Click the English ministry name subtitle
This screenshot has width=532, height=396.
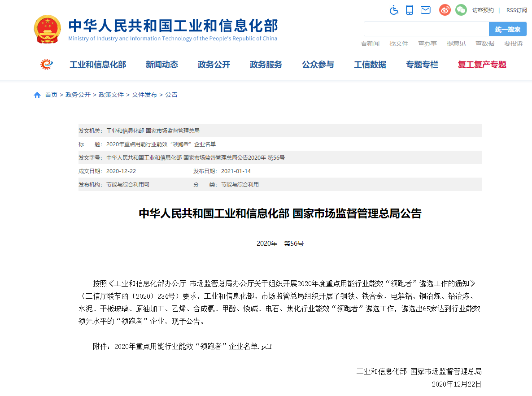pyautogui.click(x=173, y=39)
